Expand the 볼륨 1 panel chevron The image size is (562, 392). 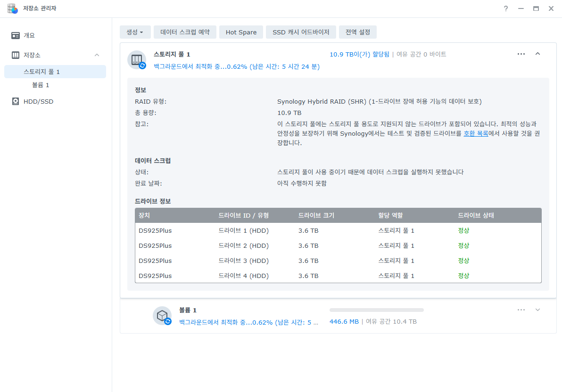pyautogui.click(x=537, y=310)
